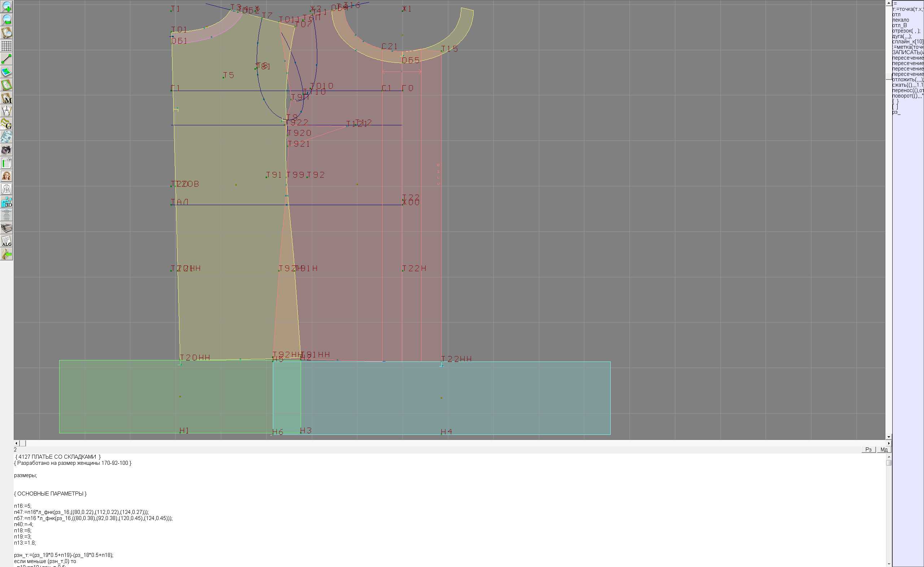Screen dimensions: 924x567
Task: Click the zoom out magnifier icon
Action: point(6,20)
